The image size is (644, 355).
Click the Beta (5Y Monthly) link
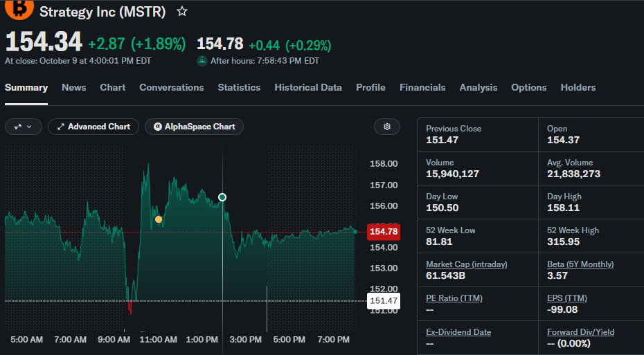580,264
